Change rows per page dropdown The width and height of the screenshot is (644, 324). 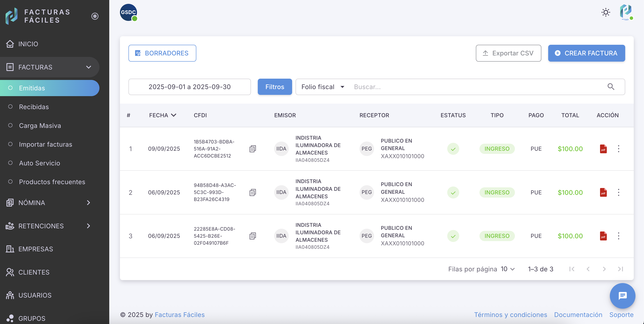coord(507,269)
